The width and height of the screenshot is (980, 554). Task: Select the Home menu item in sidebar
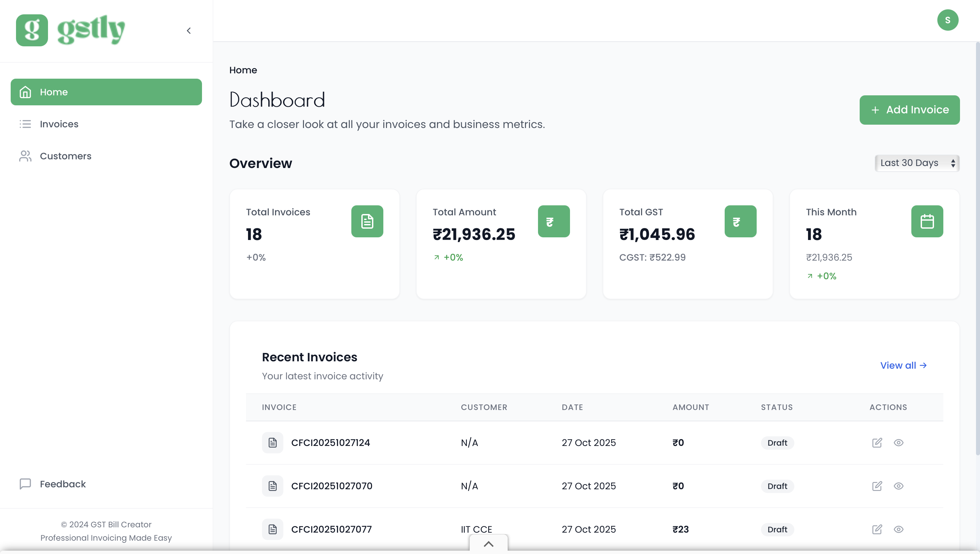coord(54,92)
